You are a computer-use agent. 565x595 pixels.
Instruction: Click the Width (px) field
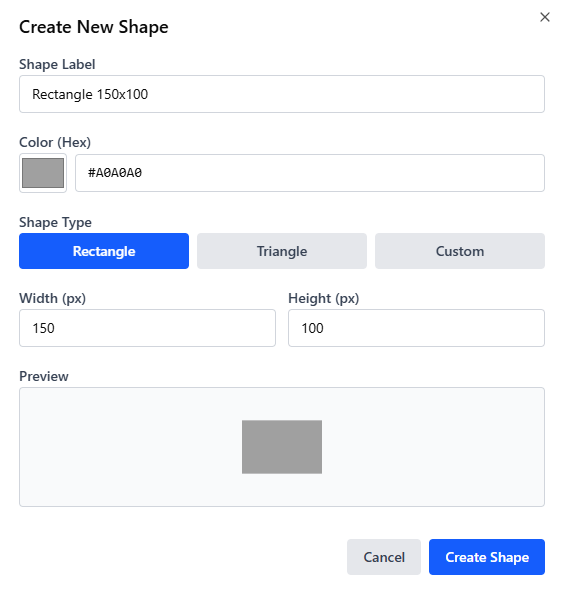147,328
